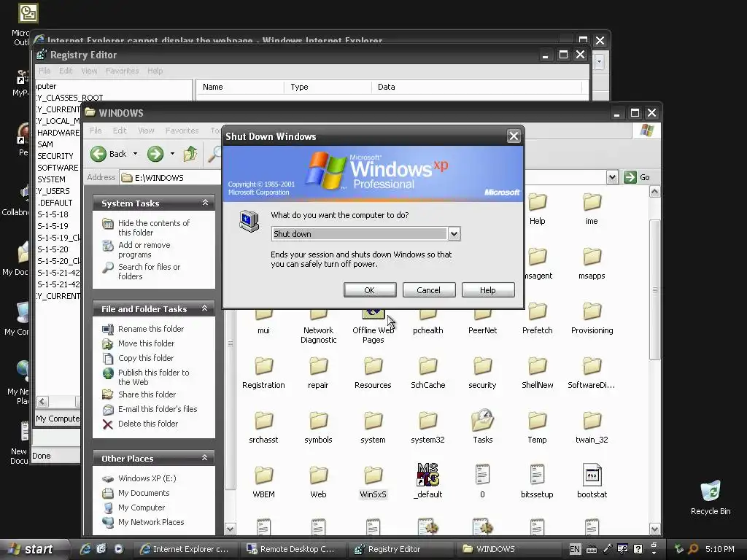Viewport: 747px width, 560px height.
Task: Open Forward history dropdown arrow
Action: coord(172,154)
